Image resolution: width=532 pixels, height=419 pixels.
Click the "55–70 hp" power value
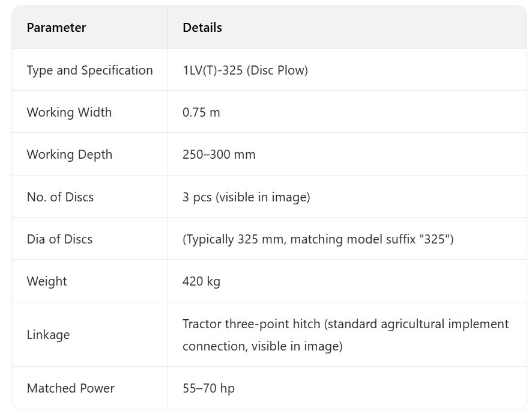[x=208, y=388]
